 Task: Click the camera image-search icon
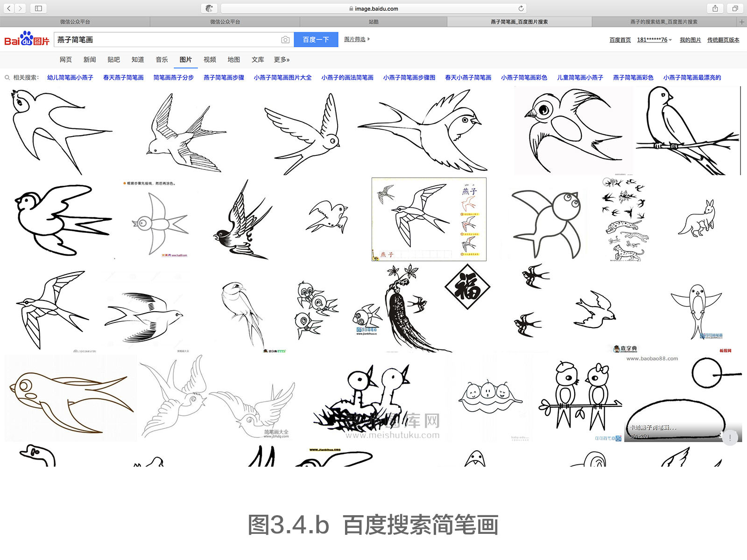click(x=285, y=40)
